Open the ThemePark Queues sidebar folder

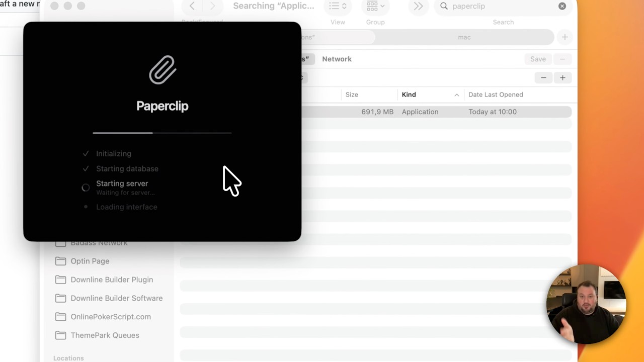pyautogui.click(x=105, y=335)
